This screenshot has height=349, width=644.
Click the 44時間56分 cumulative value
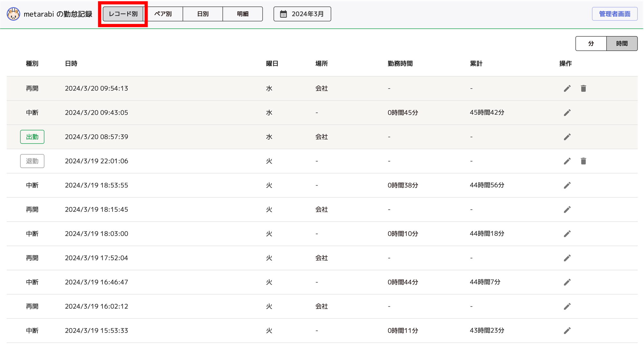pos(487,185)
